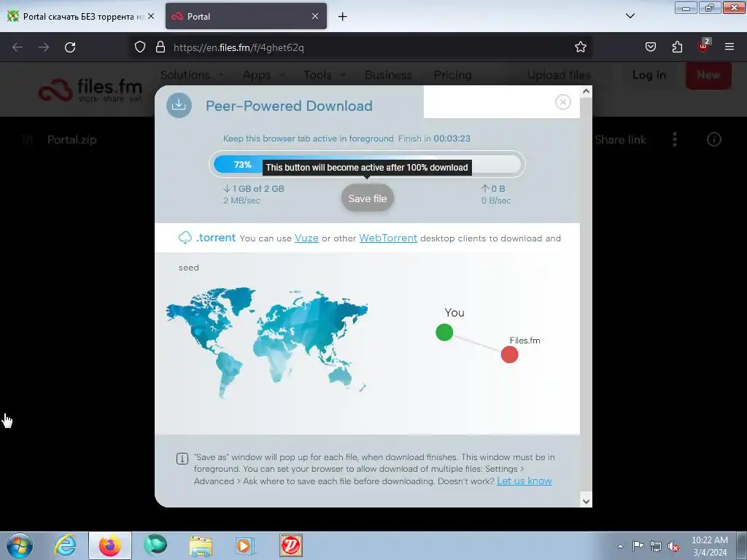Image resolution: width=747 pixels, height=560 pixels.
Task: Open the tracking protection shield icon
Action: (139, 47)
